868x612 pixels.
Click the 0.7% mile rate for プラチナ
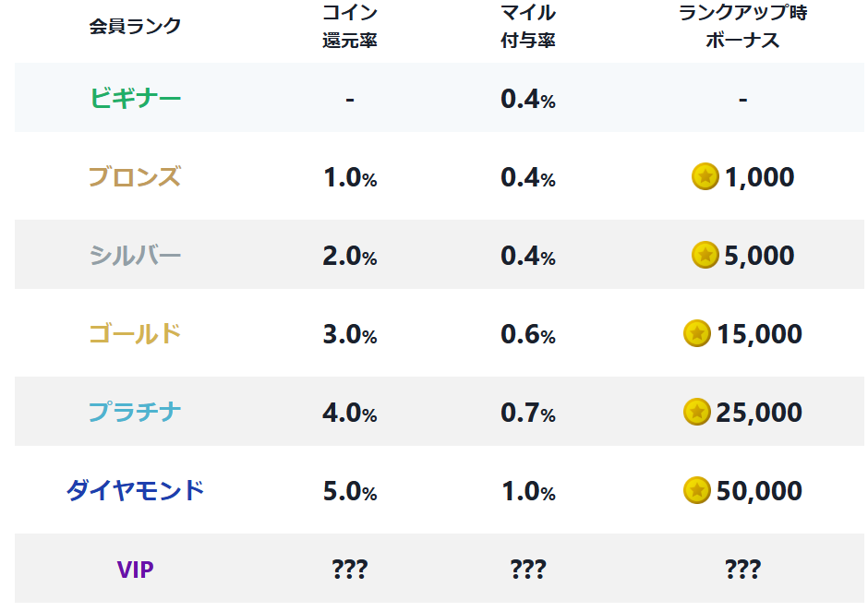coord(528,413)
